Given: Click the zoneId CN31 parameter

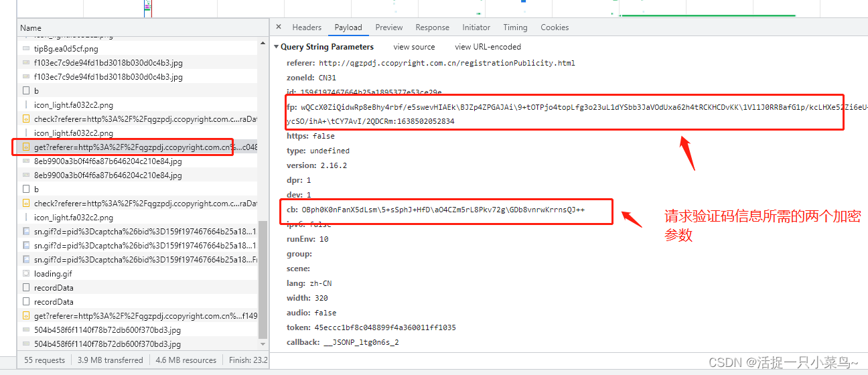Looking at the screenshot, I should click(x=311, y=78).
